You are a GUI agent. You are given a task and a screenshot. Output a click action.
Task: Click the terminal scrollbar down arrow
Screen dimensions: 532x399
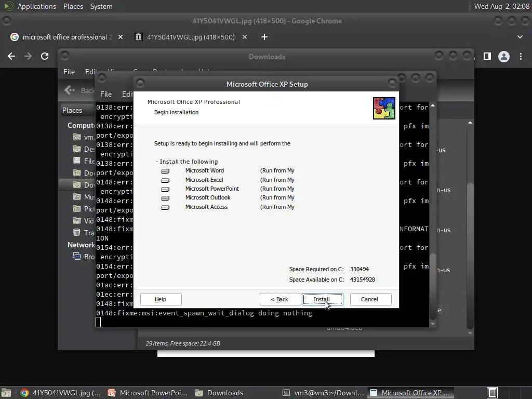[x=433, y=324]
